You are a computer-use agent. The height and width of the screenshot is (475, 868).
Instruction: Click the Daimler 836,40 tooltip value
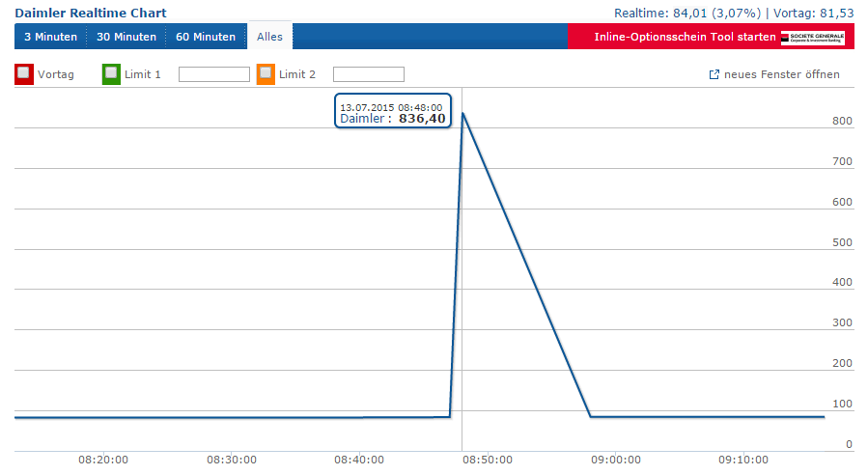422,119
